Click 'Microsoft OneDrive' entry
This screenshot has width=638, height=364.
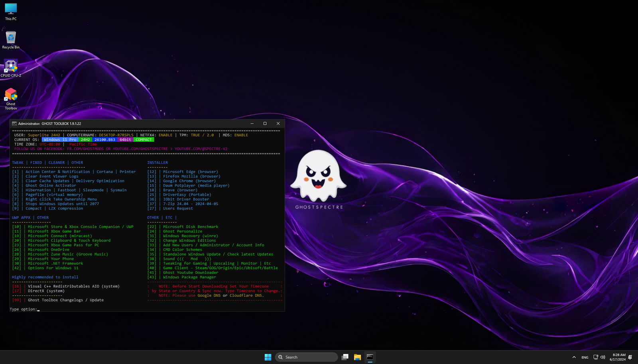[x=49, y=250]
